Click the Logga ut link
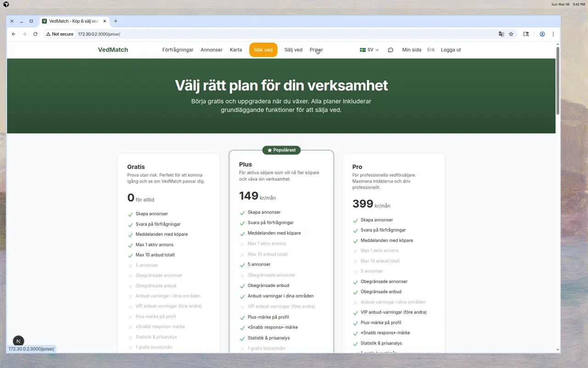 pos(450,50)
